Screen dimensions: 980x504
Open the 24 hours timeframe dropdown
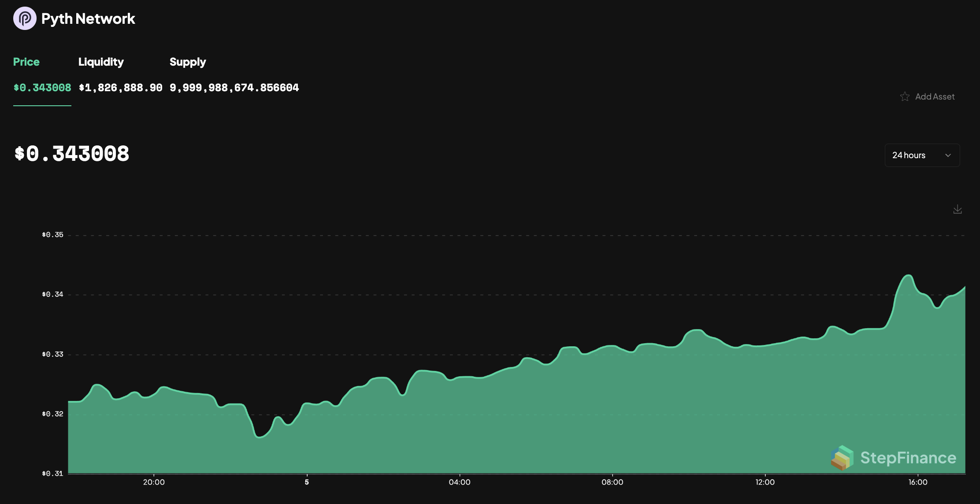[x=922, y=155]
